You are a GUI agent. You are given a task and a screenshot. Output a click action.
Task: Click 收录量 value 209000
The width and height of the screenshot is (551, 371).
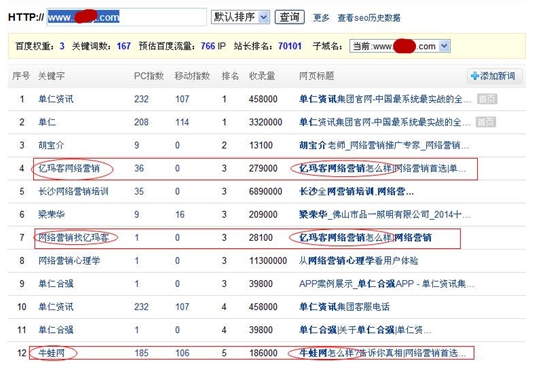(263, 214)
